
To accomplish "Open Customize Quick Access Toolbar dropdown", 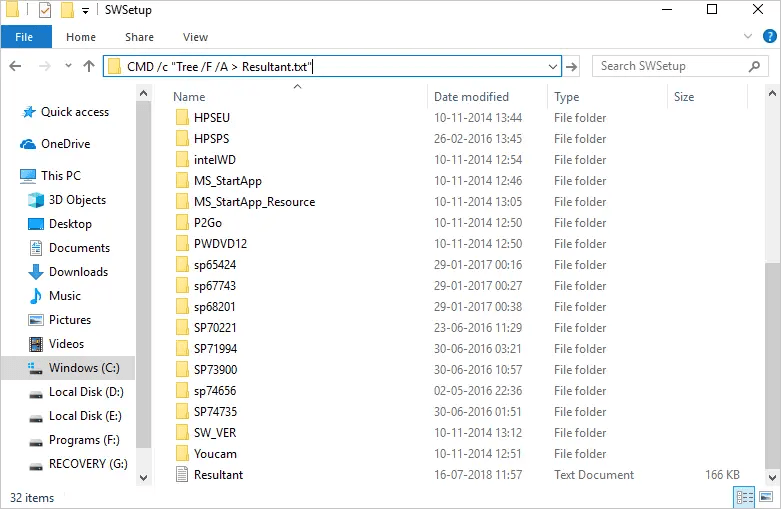I will [85, 11].
